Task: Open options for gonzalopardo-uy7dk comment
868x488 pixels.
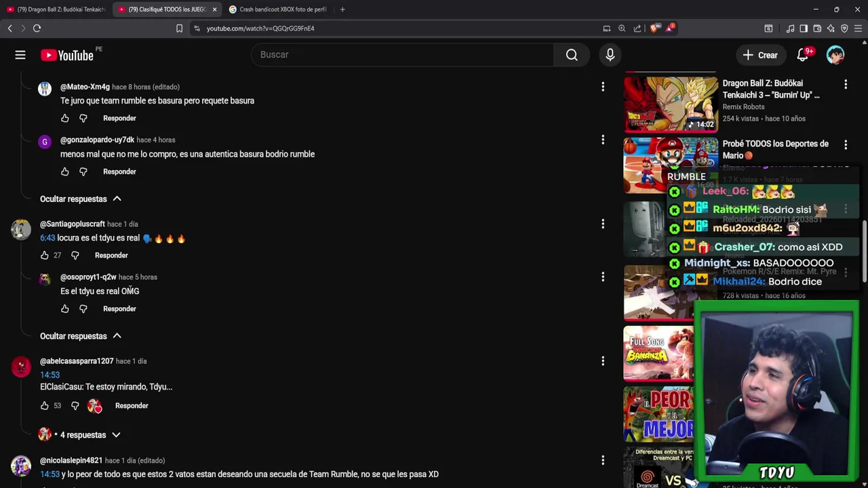Action: coord(603,140)
